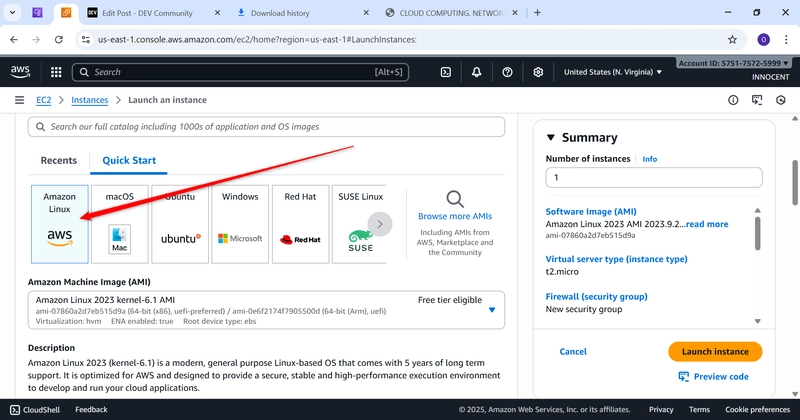800x420 pixels.
Task: Switch to the Edit Post - DEV Community tab
Action: tap(147, 13)
